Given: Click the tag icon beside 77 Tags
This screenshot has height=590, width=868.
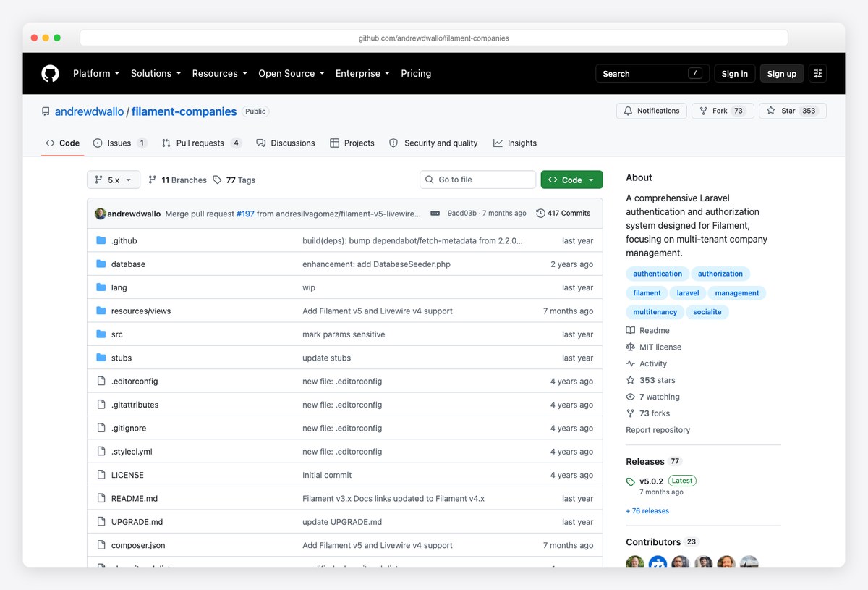Looking at the screenshot, I should [217, 180].
